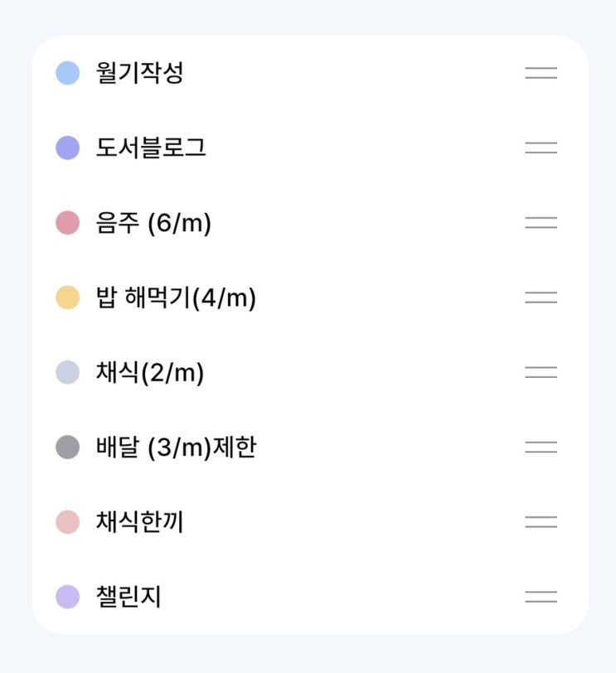The image size is (616, 673).
Task: Click the 채식(2/m) label
Action: pyautogui.click(x=149, y=372)
